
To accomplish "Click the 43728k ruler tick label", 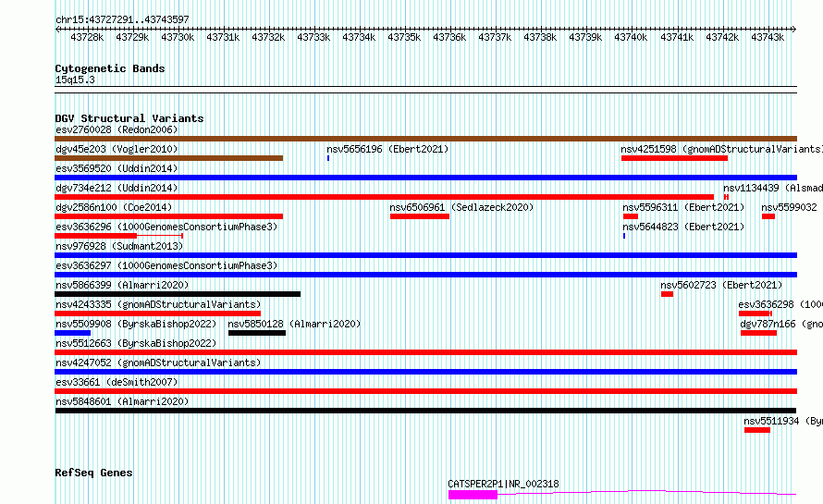I will coord(87,37).
